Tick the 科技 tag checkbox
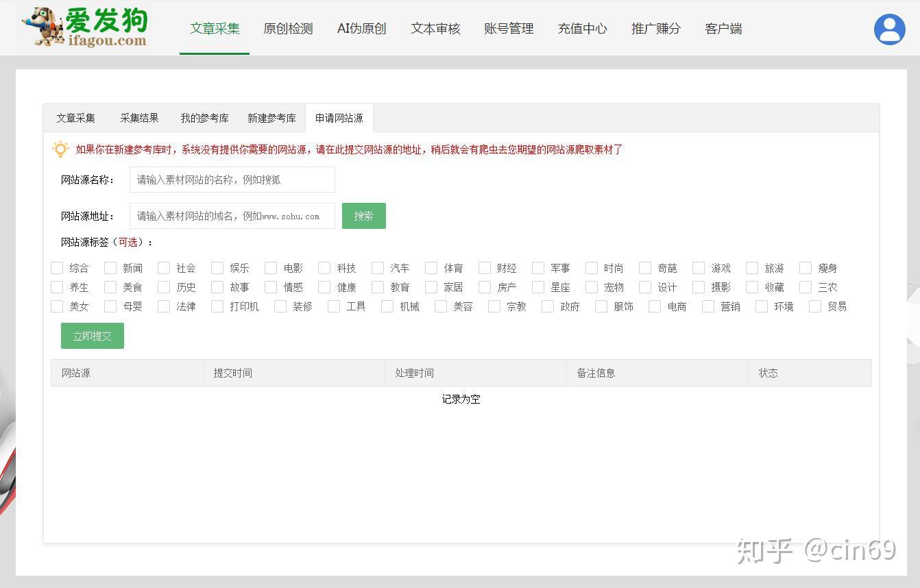The width and height of the screenshot is (920, 588). 324,268
